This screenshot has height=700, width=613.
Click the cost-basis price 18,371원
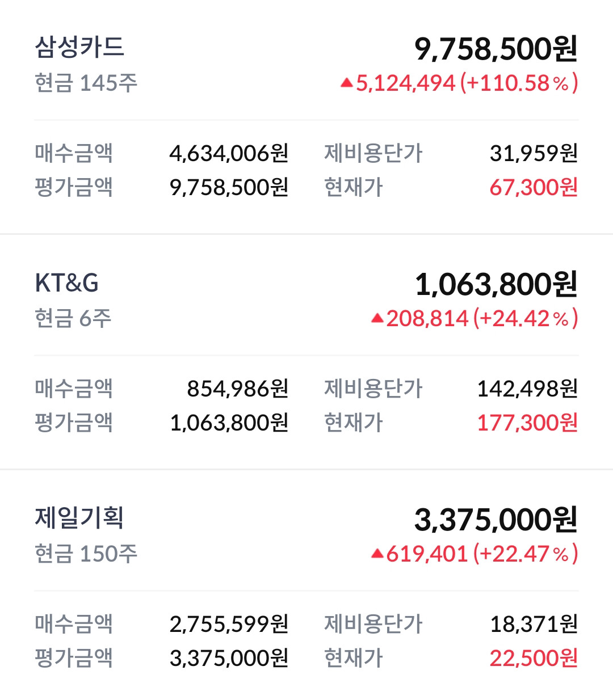[x=534, y=624]
